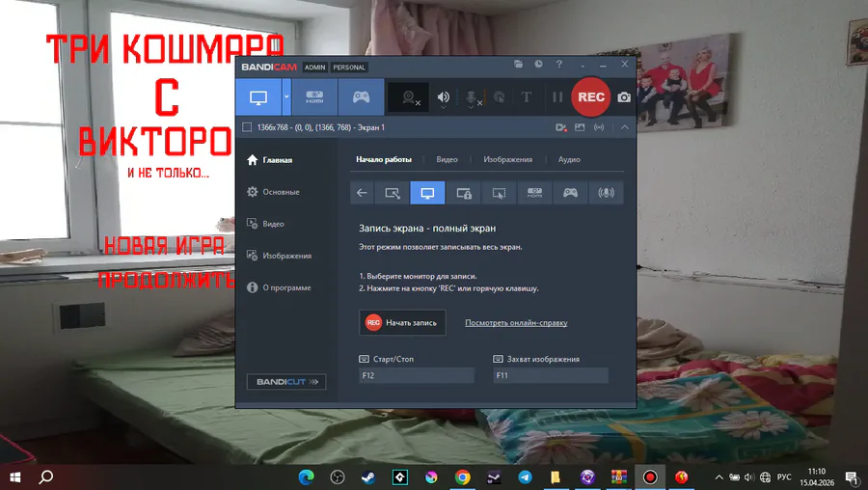This screenshot has width=868, height=490.
Task: Select full screen mode in mode row
Action: [x=427, y=193]
